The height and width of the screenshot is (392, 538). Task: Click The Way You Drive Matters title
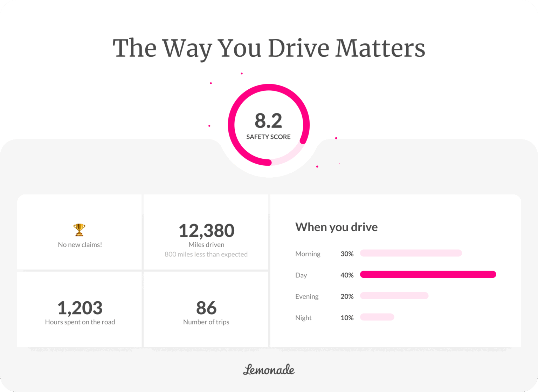pyautogui.click(x=269, y=48)
